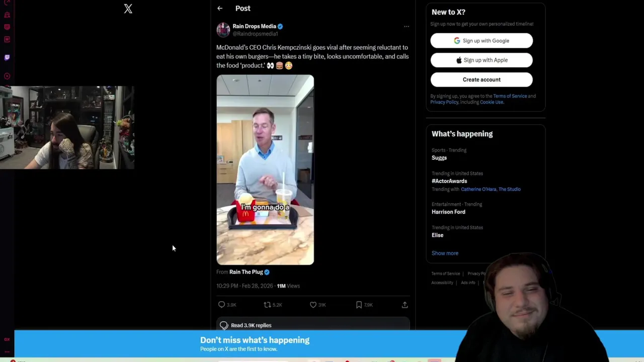Image resolution: width=644 pixels, height=362 pixels.
Task: Like the post with the heart icon
Action: (313, 305)
